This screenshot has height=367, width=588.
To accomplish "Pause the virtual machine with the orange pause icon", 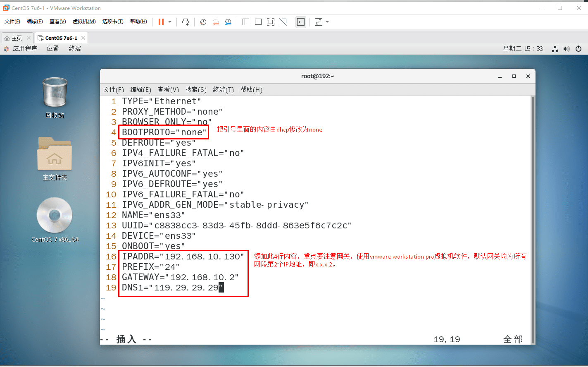I will (x=161, y=22).
